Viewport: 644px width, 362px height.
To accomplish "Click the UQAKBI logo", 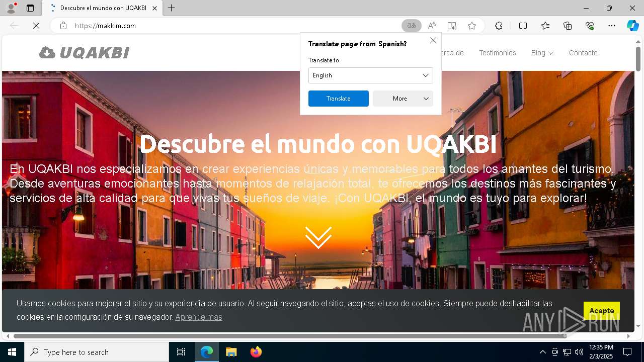I will 85,53.
